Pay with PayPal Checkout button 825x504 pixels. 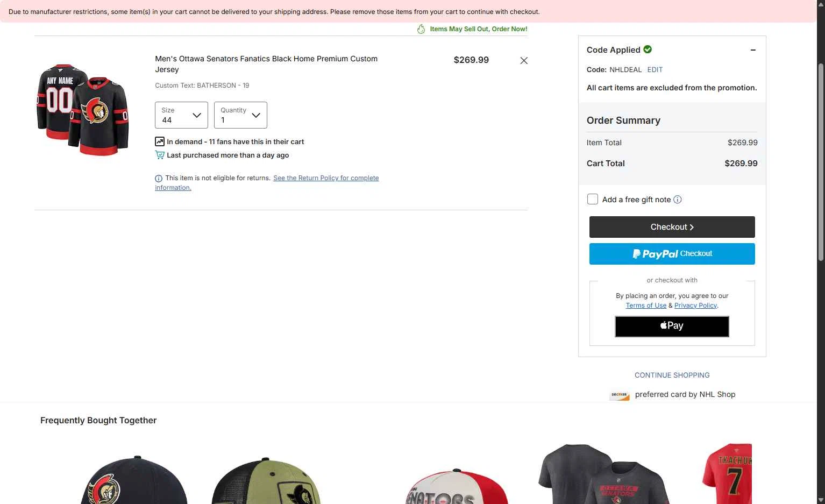[x=672, y=254]
